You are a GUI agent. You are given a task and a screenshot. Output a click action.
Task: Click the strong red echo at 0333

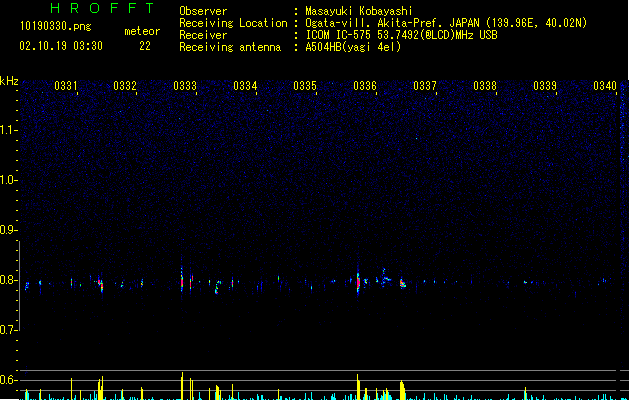pyautogui.click(x=182, y=282)
